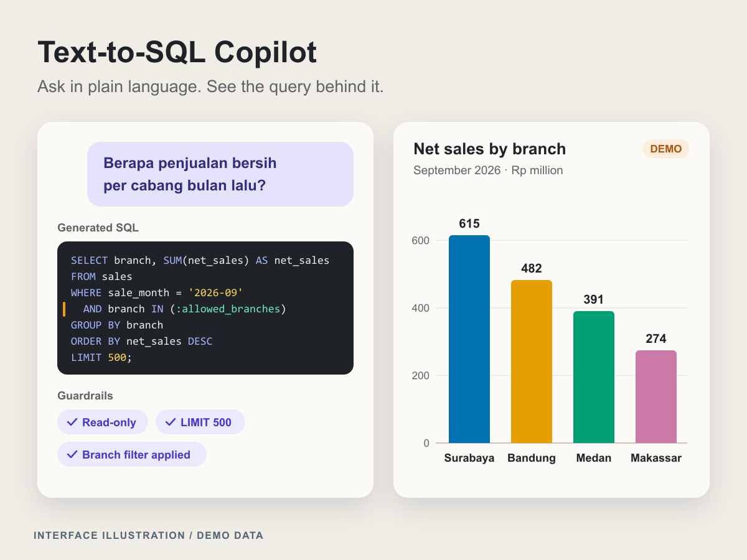The height and width of the screenshot is (560, 747).
Task: Click the Guardrails heading
Action: tap(85, 396)
